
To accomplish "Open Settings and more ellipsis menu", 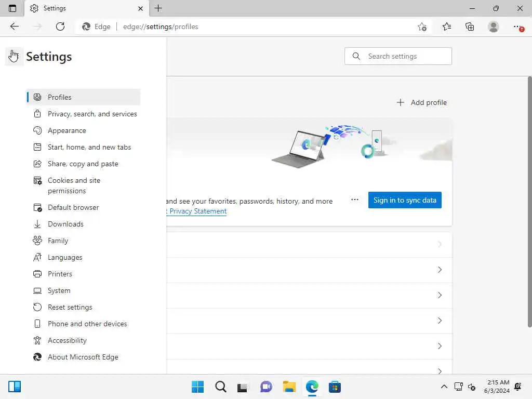I will pyautogui.click(x=518, y=26).
